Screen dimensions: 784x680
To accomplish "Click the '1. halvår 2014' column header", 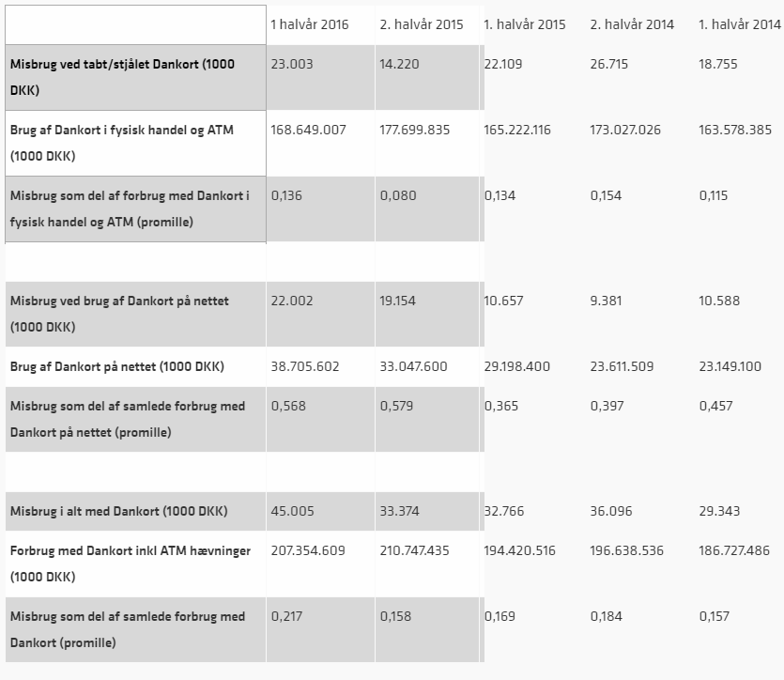I will pyautogui.click(x=741, y=24).
